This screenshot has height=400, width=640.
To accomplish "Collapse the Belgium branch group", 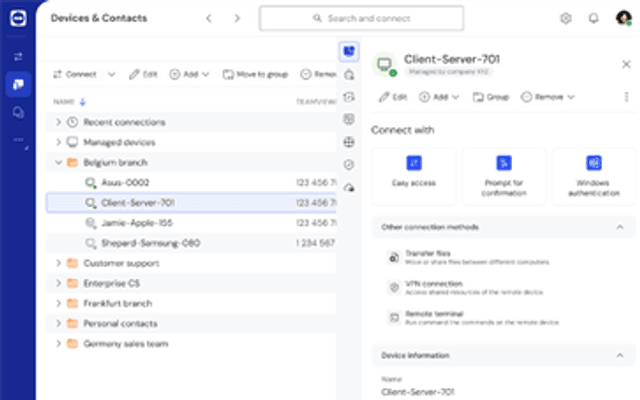I will (x=58, y=162).
